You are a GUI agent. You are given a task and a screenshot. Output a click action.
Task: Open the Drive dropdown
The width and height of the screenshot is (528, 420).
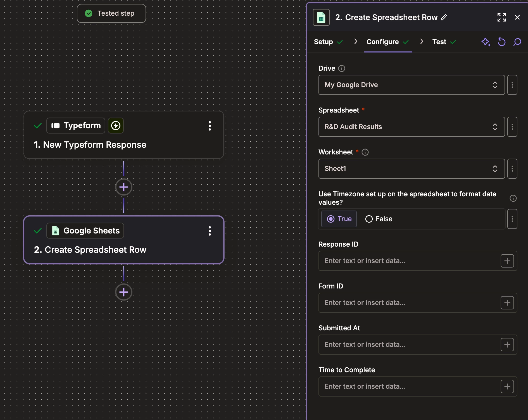(411, 85)
